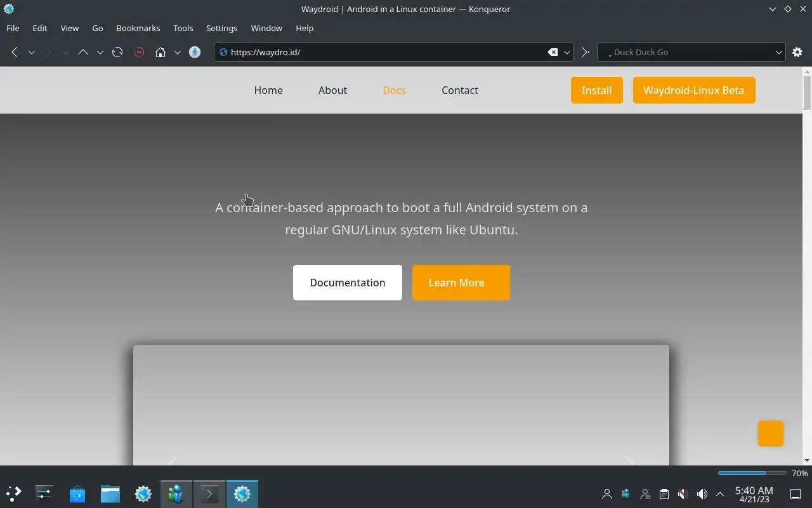Click the orange Install button

point(597,90)
